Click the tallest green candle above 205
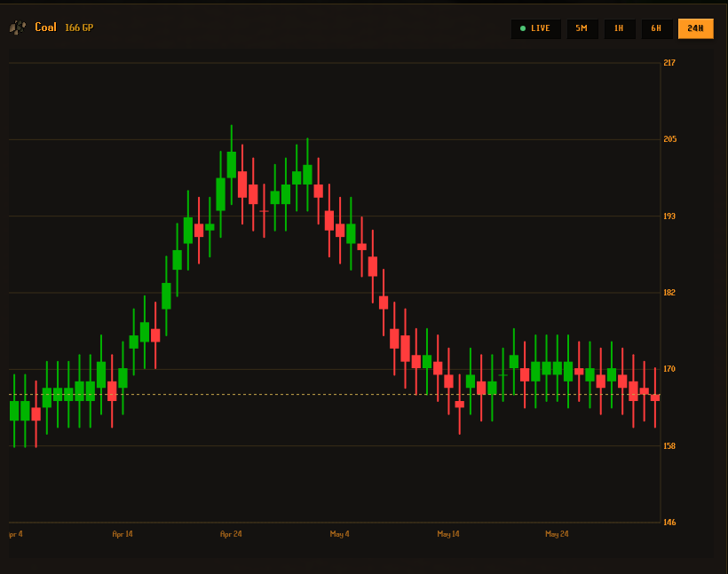This screenshot has width=728, height=574. (x=231, y=164)
